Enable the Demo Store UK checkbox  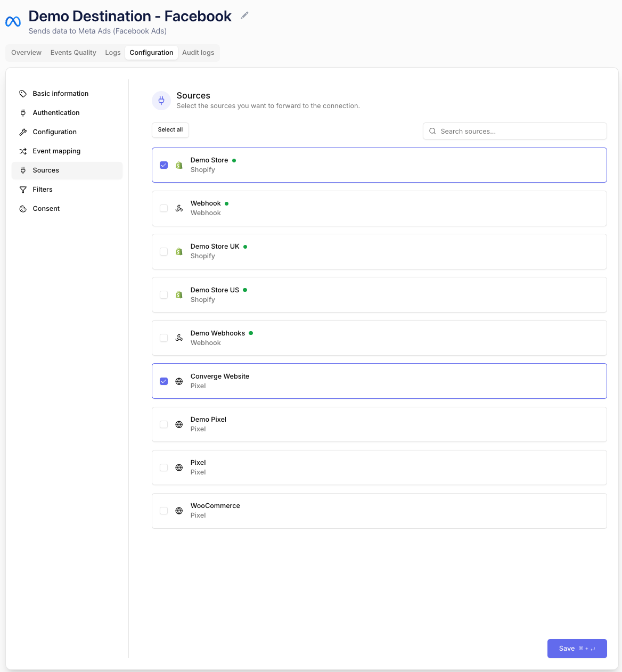click(x=164, y=251)
